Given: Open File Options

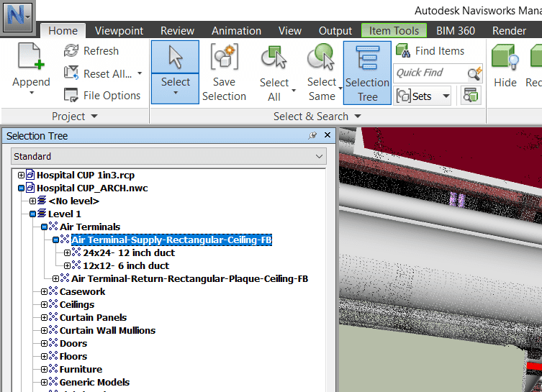Looking at the screenshot, I should click(x=102, y=96).
